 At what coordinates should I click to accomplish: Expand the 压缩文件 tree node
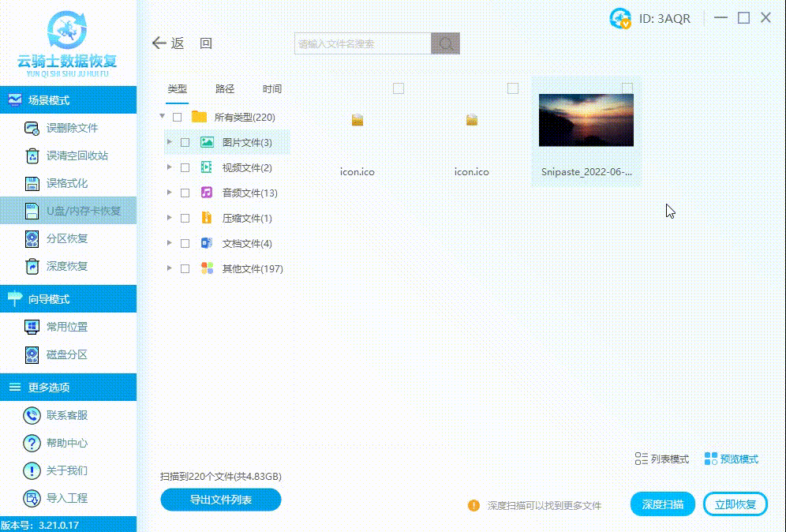pyautogui.click(x=170, y=218)
